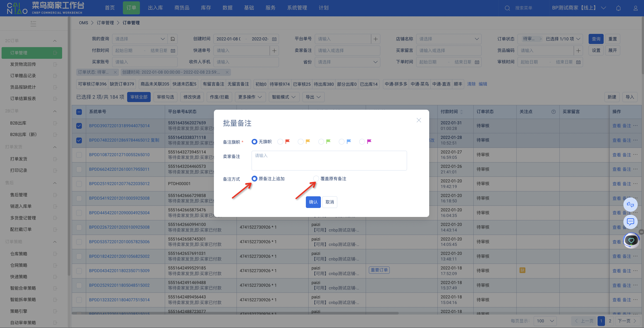This screenshot has width=644, height=328.
Task: Check order BPDD108722012710055265010 checkbox
Action: [79, 155]
